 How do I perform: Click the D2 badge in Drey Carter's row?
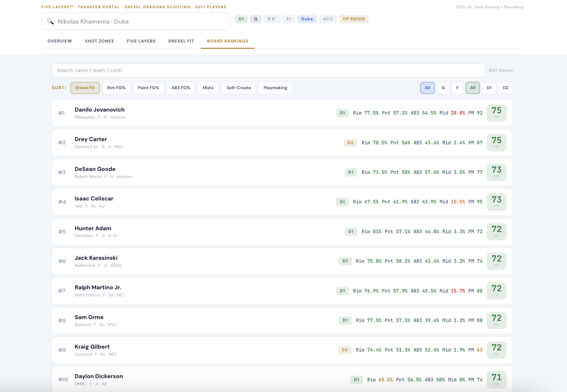pos(350,143)
